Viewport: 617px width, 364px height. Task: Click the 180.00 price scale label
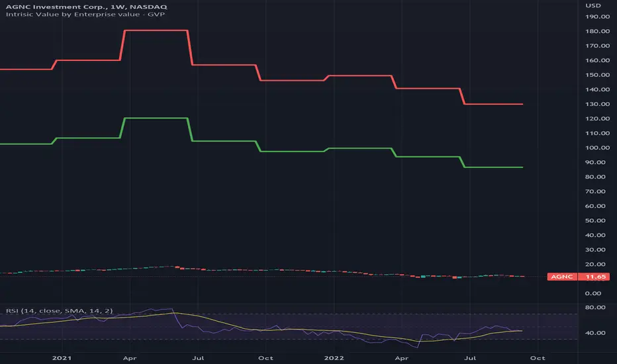pos(596,32)
